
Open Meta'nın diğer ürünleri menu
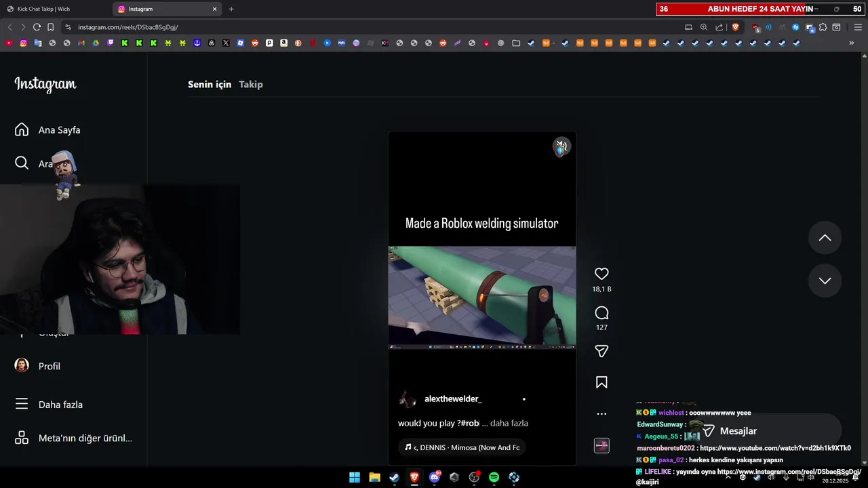coord(73,438)
